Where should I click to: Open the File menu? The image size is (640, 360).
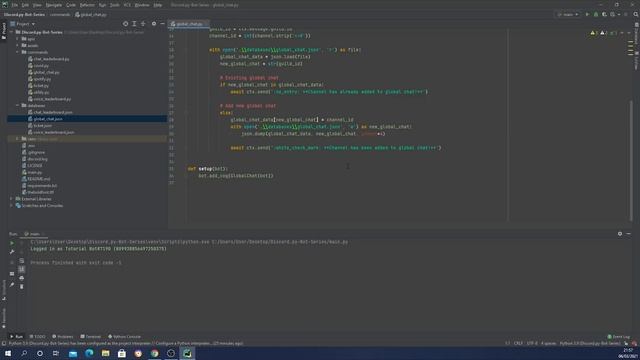15,5
